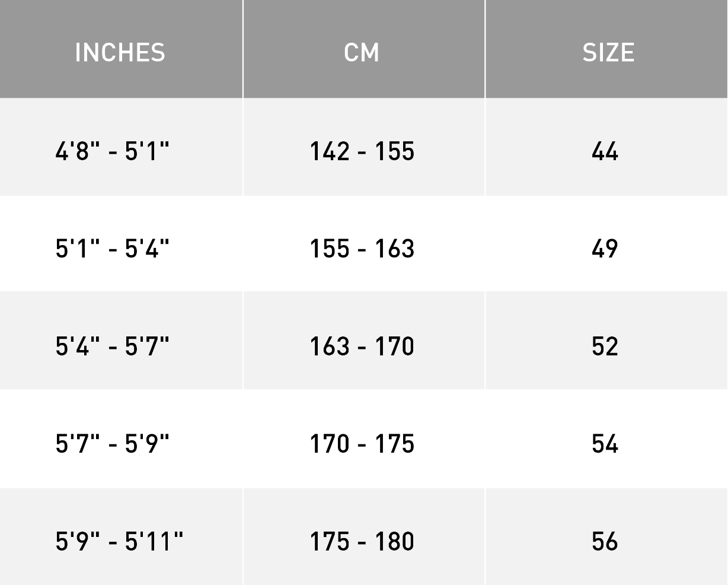Choose size 54 in the table

(605, 443)
